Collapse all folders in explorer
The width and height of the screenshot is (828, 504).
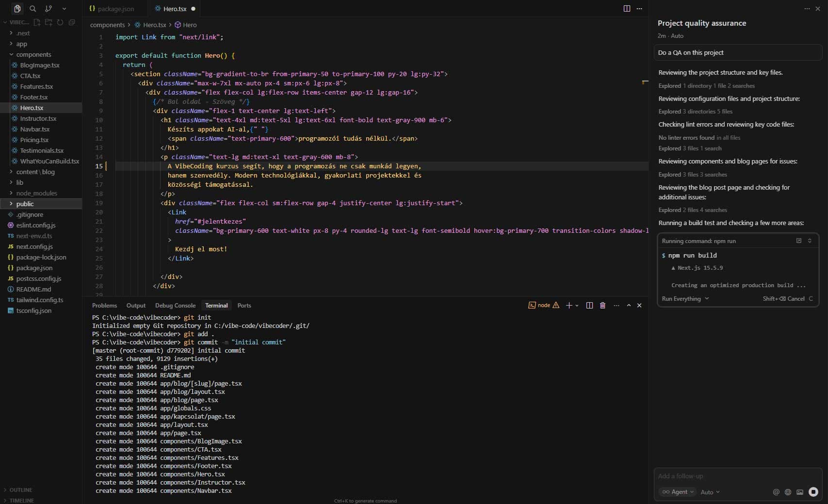(72, 22)
